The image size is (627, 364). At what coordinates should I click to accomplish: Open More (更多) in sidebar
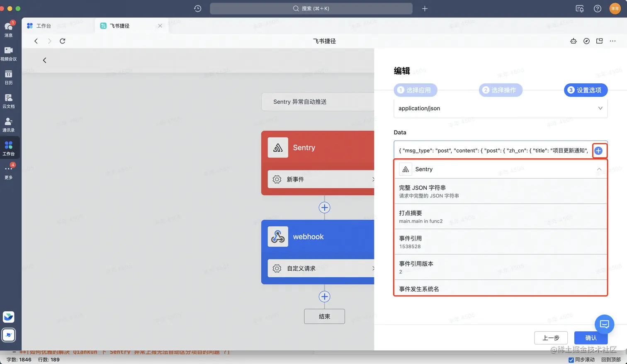(x=9, y=171)
